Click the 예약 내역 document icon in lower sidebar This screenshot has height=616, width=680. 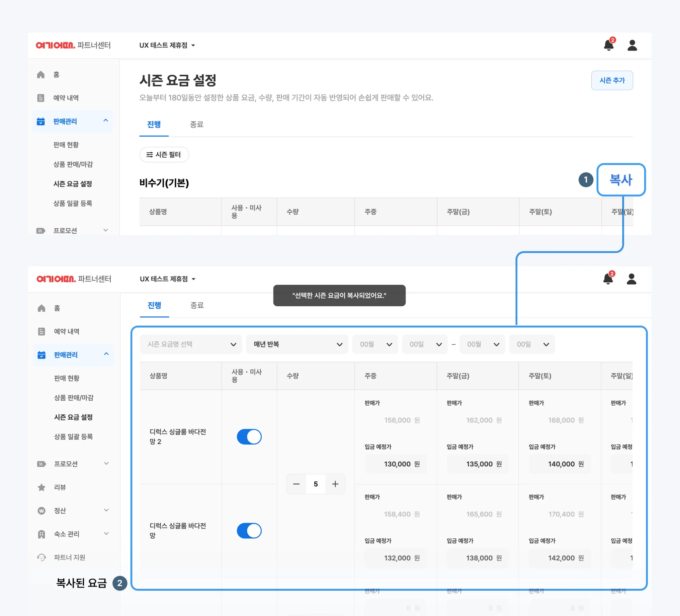[x=42, y=332]
